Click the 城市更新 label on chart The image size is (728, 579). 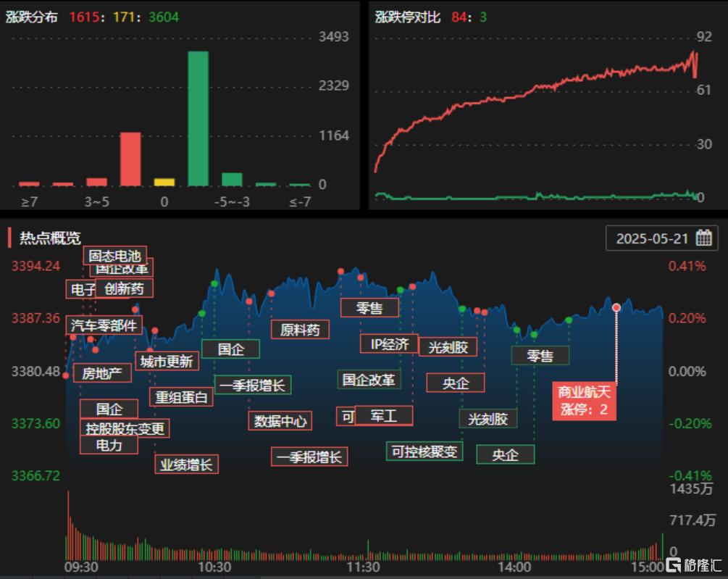(x=167, y=361)
